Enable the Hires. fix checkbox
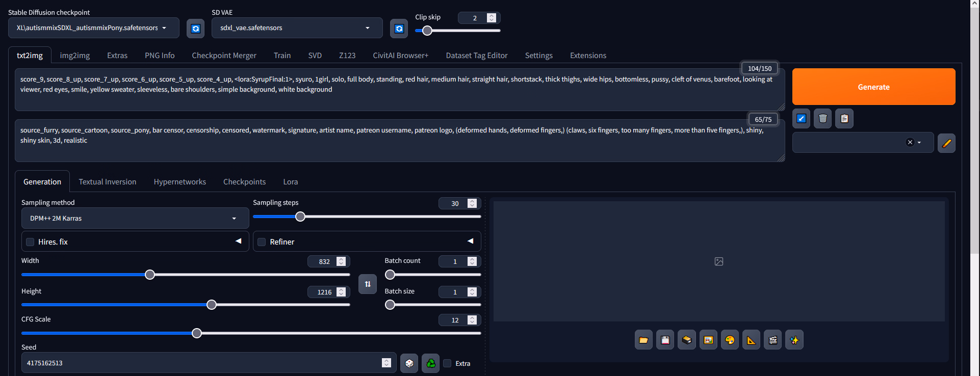The image size is (980, 376). point(31,242)
